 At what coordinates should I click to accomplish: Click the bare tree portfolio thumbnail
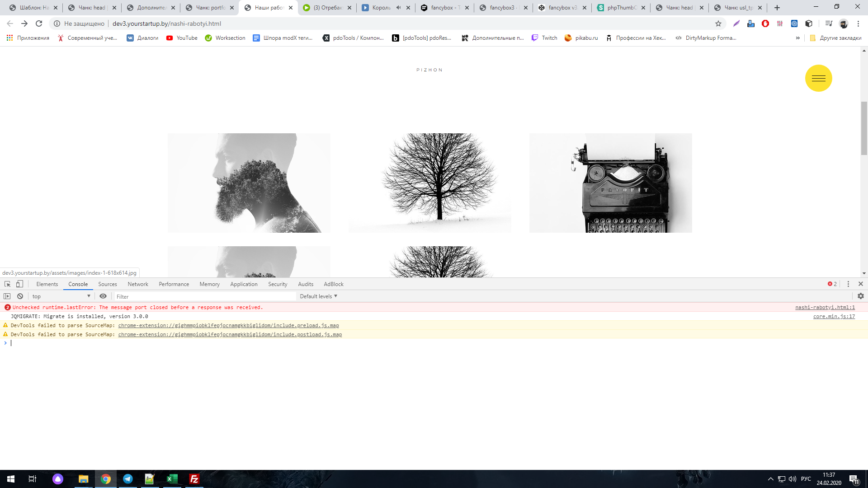tap(430, 183)
